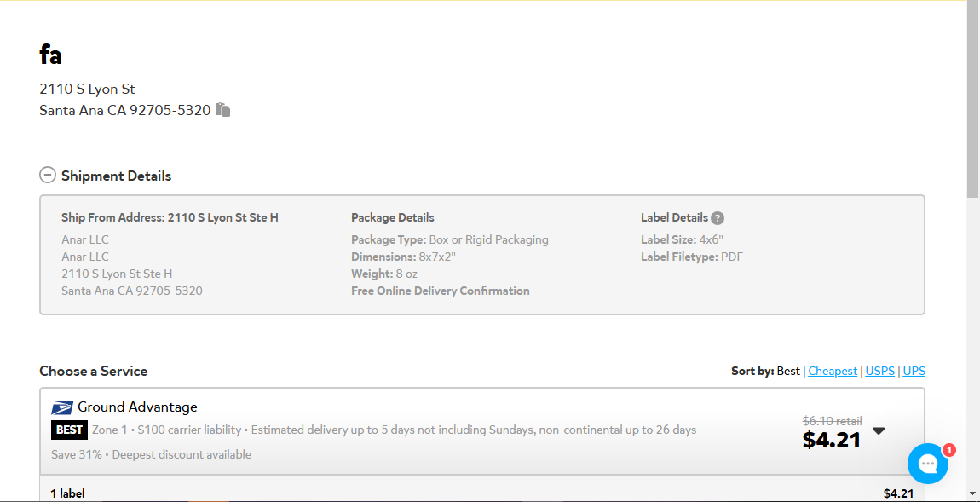
Task: Click the BEST badge on Ground Advantage
Action: click(x=69, y=430)
